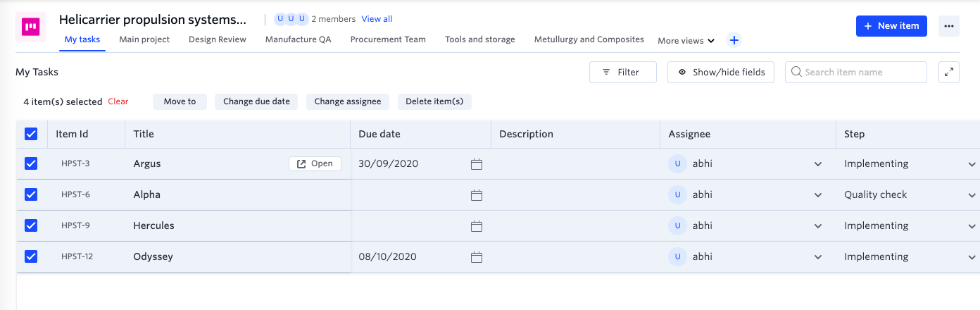Open assignee dropdown for Argus row

817,164
